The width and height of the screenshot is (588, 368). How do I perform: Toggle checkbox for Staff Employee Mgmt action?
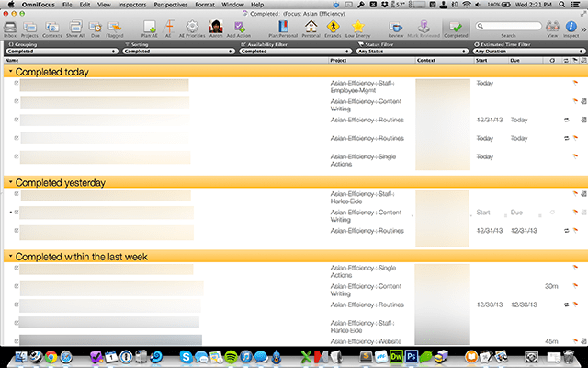[17, 83]
